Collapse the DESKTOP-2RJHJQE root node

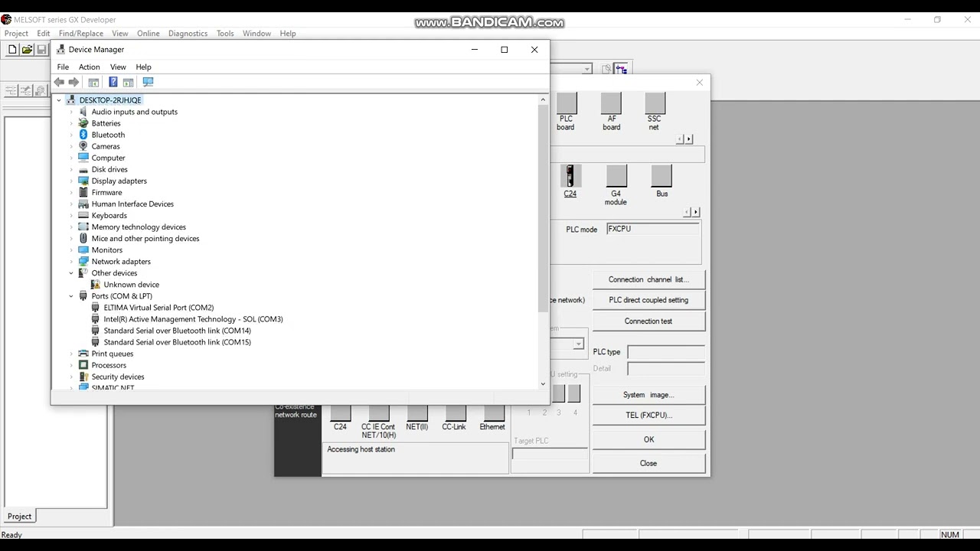point(59,100)
